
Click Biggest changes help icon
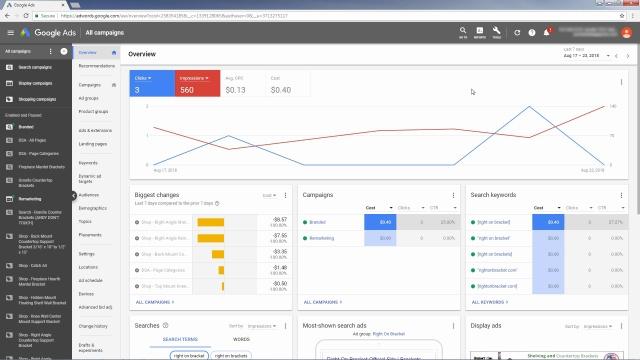pos(217,203)
